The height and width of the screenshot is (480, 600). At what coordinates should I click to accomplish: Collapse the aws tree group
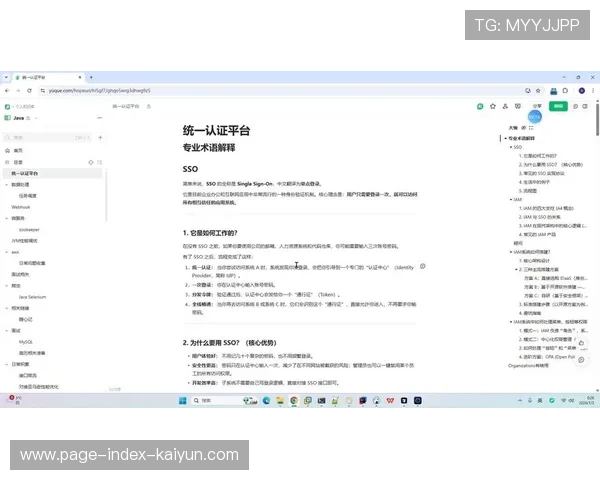[x=7, y=252]
